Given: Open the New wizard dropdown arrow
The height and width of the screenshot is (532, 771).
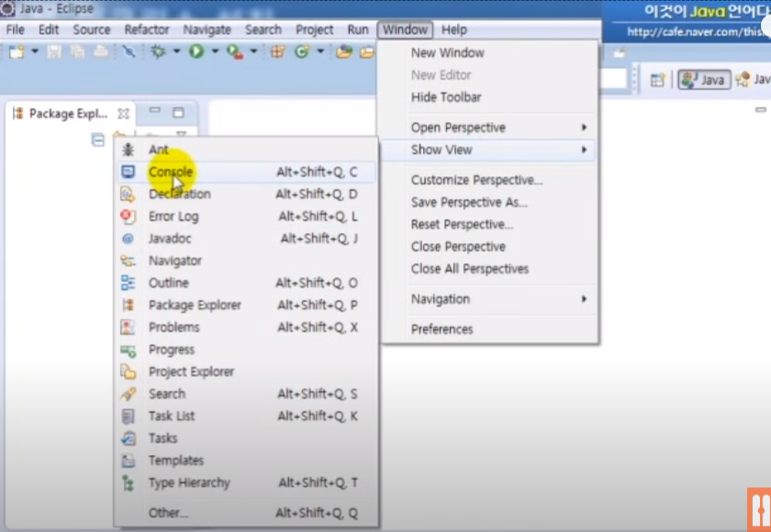Looking at the screenshot, I should click(35, 51).
